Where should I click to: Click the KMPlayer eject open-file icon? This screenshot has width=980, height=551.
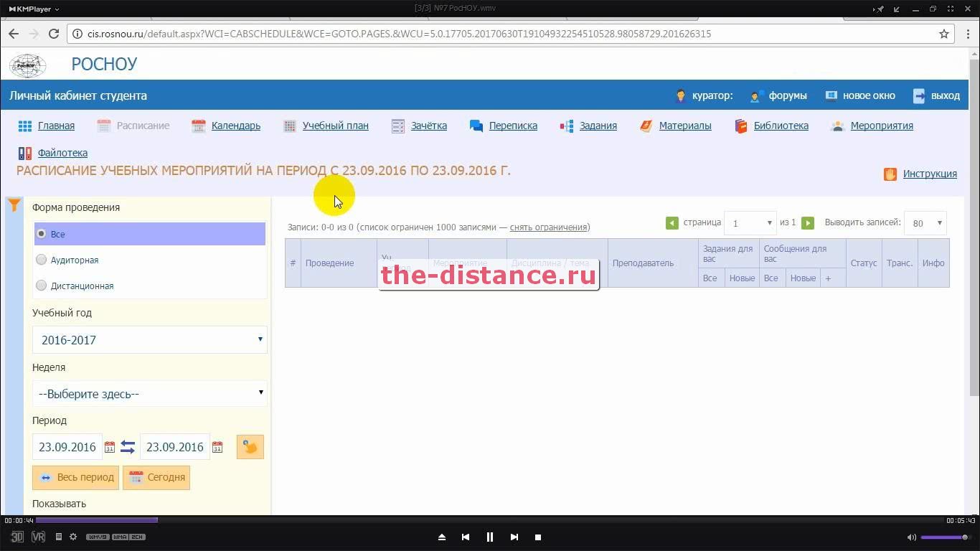(442, 537)
